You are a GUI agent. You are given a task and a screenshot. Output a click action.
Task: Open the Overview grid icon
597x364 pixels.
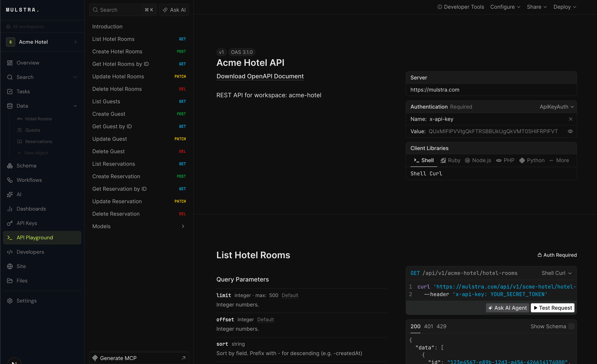[10, 63]
